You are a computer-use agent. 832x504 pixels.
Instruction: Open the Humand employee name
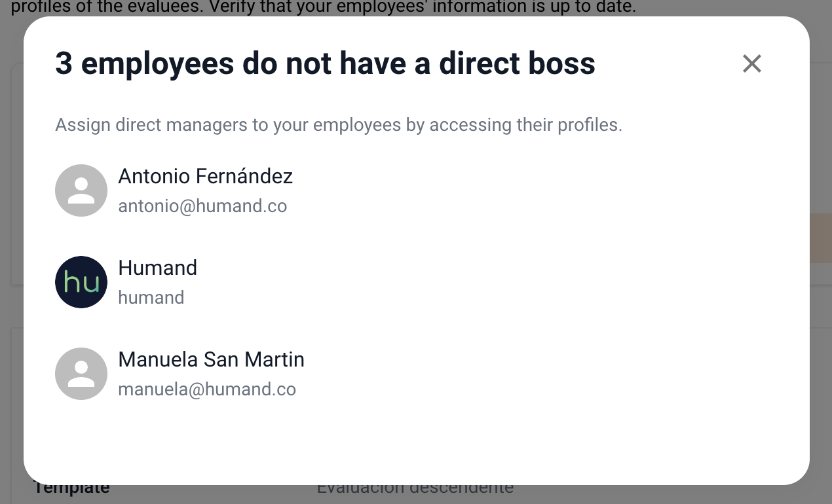[157, 268]
